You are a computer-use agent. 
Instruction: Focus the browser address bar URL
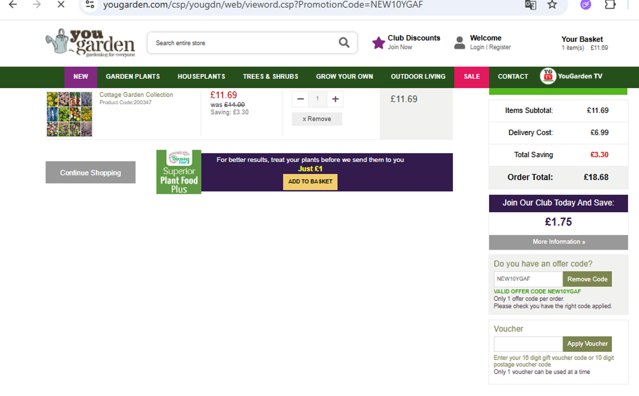click(263, 5)
